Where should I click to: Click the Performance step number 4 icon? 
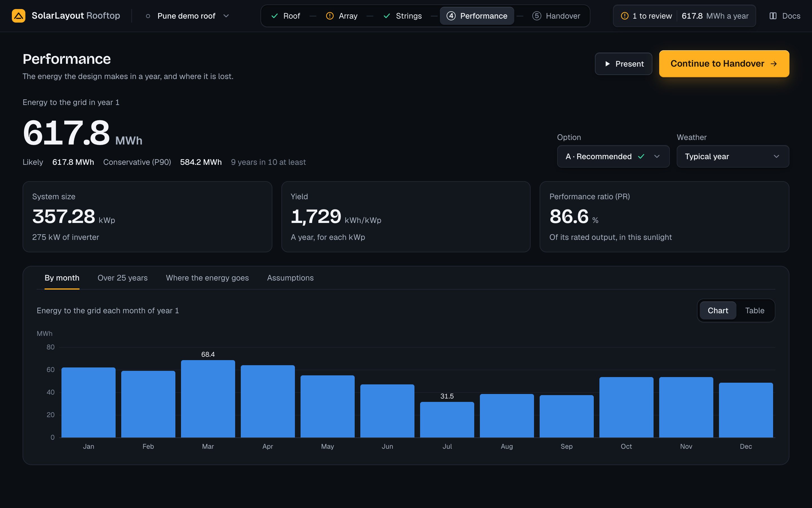coord(451,16)
